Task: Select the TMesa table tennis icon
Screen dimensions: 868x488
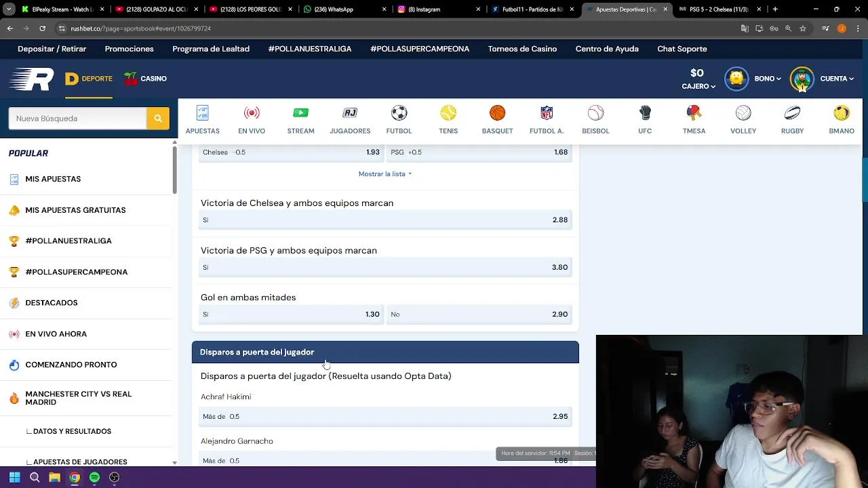Action: [694, 113]
